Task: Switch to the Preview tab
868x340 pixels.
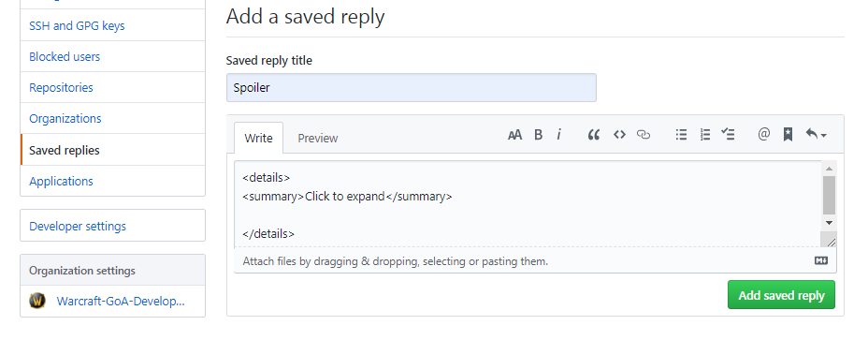Action: tap(318, 138)
